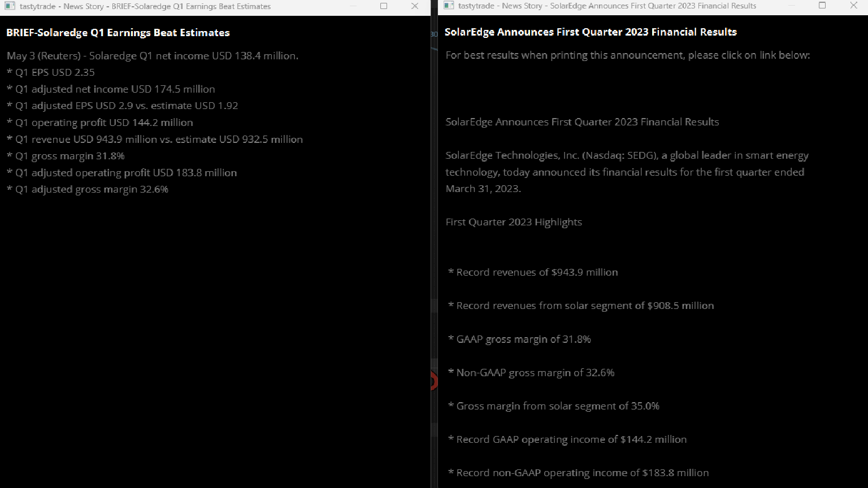The image size is (868, 488).
Task: Maximize the BRIEF-Solaredge Q1 Earnings news window
Action: click(384, 6)
